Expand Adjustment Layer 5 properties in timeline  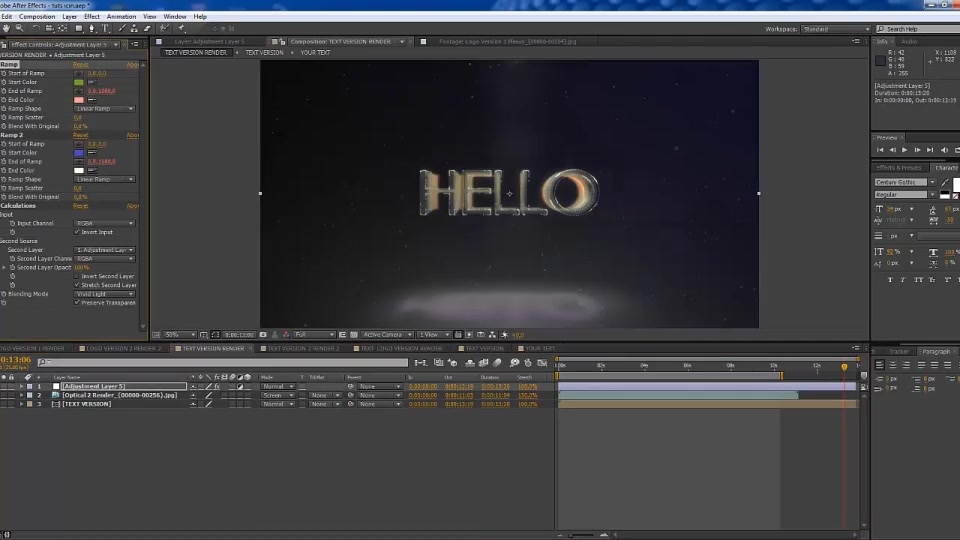(x=21, y=386)
